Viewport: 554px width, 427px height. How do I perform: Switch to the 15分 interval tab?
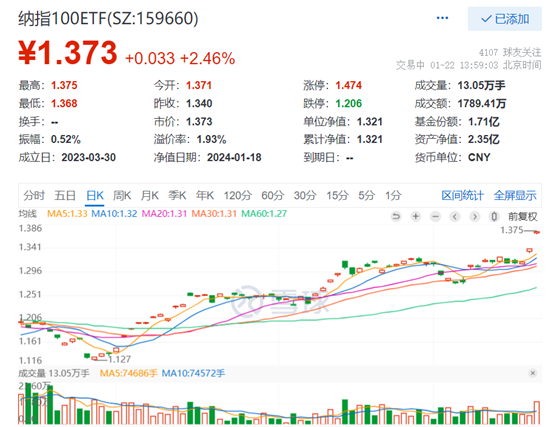coord(337,195)
